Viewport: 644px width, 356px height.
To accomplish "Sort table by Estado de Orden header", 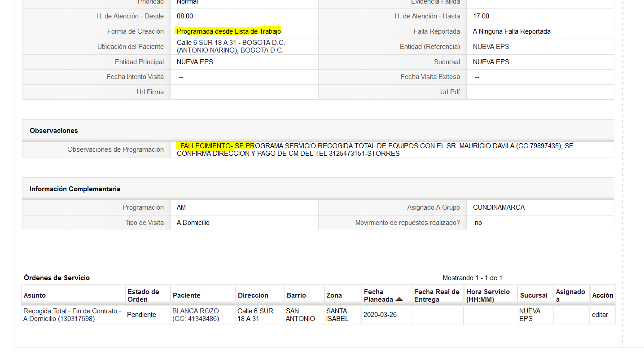I will pos(143,295).
